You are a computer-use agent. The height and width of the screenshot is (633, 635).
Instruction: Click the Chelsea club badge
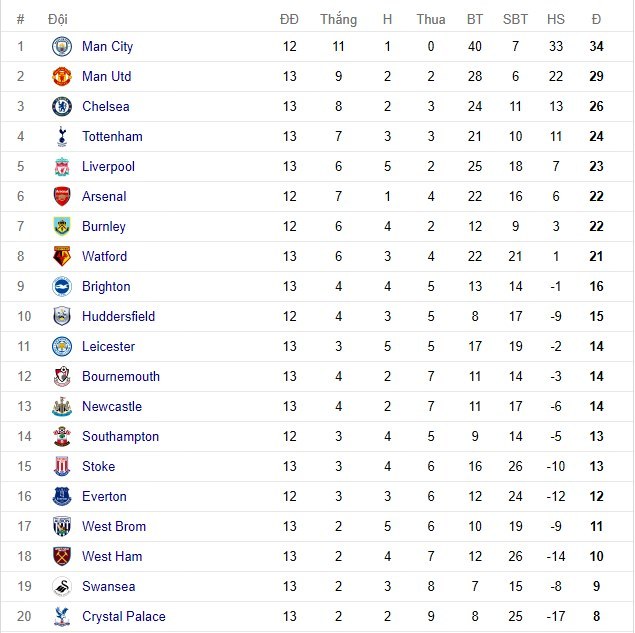click(63, 107)
